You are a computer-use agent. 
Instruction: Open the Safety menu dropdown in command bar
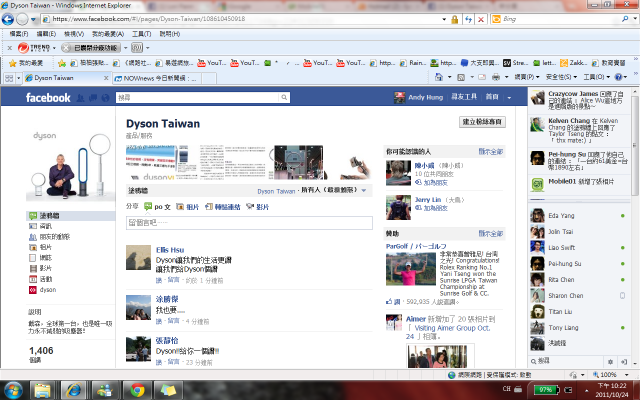tap(561, 77)
